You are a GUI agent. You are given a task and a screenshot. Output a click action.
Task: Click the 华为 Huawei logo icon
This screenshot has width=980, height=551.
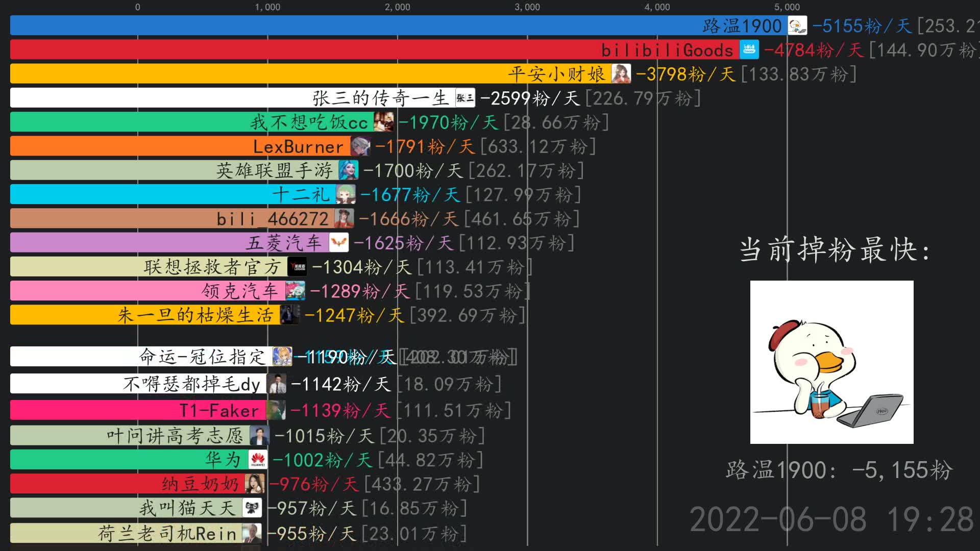coord(258,460)
